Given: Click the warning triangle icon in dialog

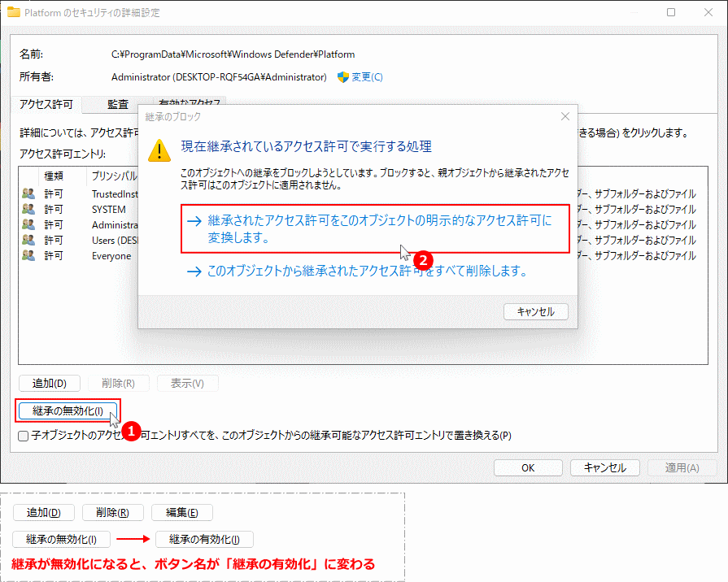Looking at the screenshot, I should (x=159, y=150).
